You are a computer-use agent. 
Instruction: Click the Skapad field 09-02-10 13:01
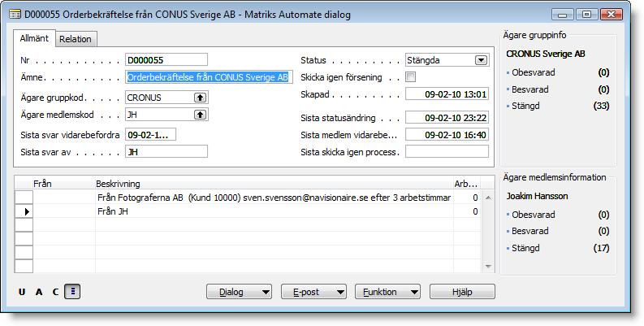tap(447, 94)
